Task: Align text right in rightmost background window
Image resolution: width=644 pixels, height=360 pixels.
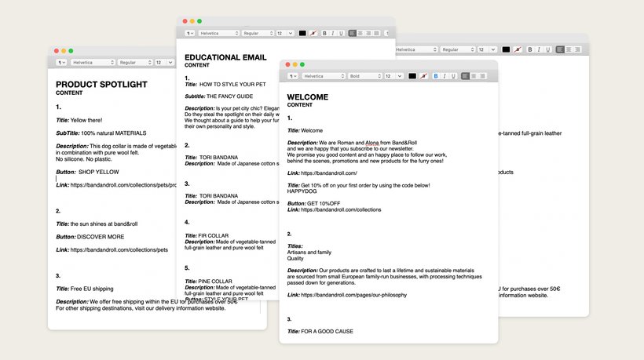Action: 578,49
